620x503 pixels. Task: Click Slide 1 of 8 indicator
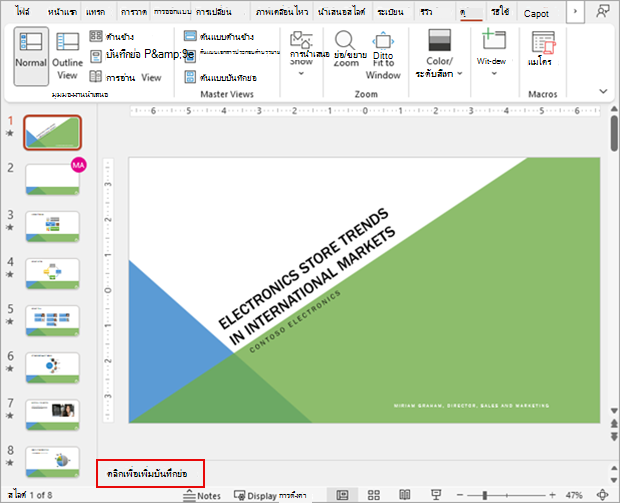[x=30, y=495]
